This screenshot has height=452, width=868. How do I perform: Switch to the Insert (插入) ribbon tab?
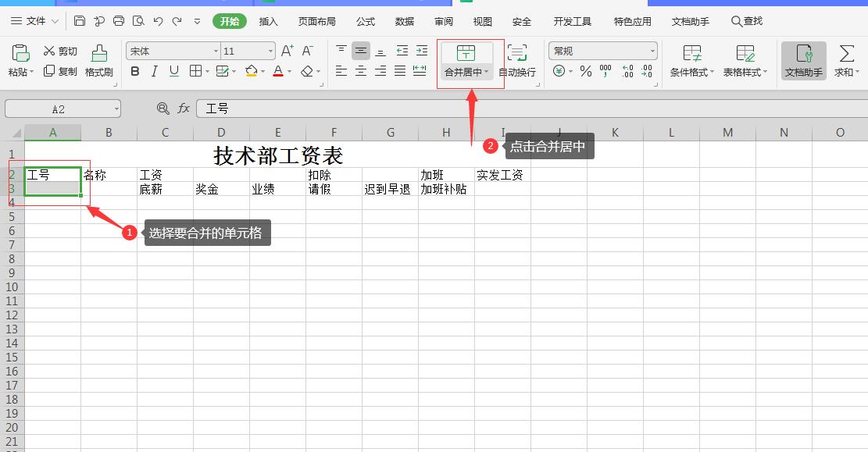(269, 21)
